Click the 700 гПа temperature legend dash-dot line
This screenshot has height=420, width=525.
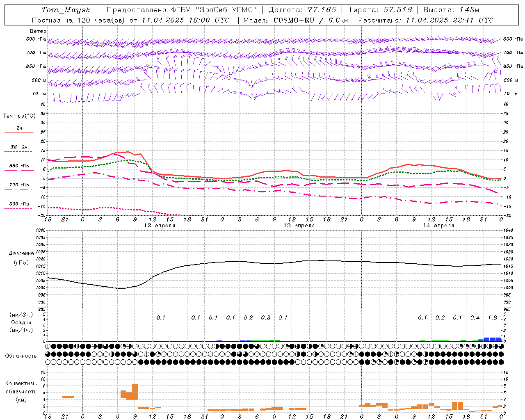point(19,190)
